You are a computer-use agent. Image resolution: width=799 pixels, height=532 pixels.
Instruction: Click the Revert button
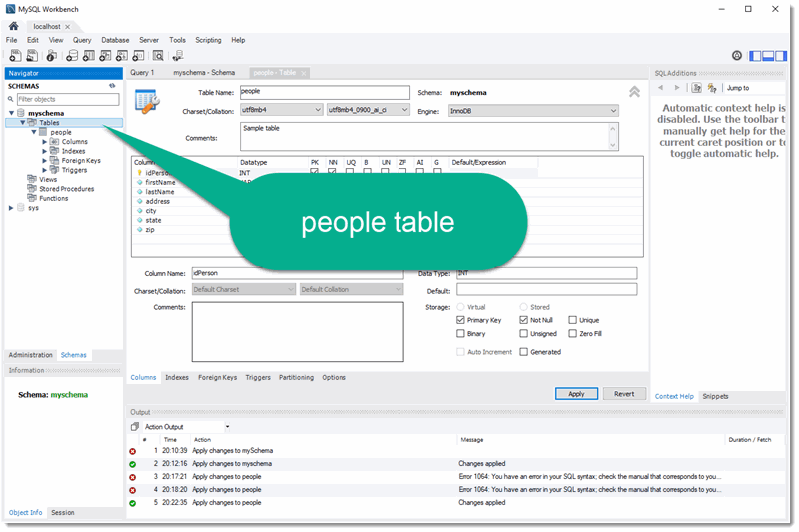(x=624, y=394)
